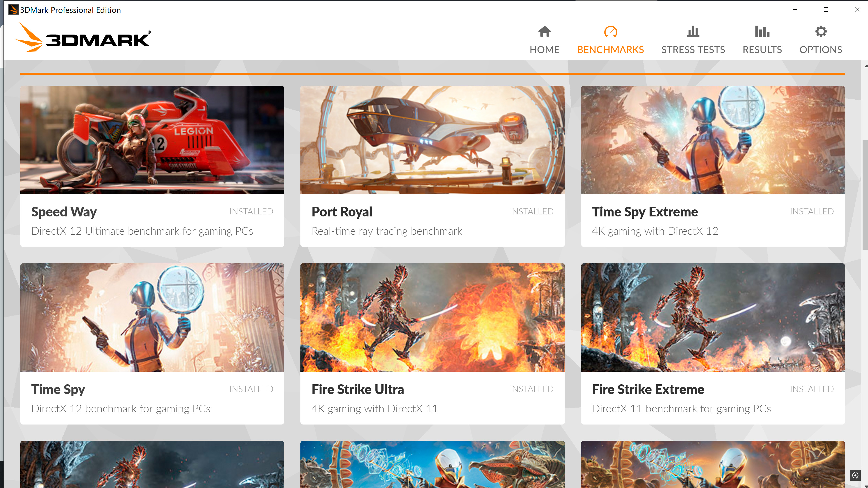Maximize the 3DMark window
Image resolution: width=868 pixels, height=488 pixels.
tap(826, 9)
